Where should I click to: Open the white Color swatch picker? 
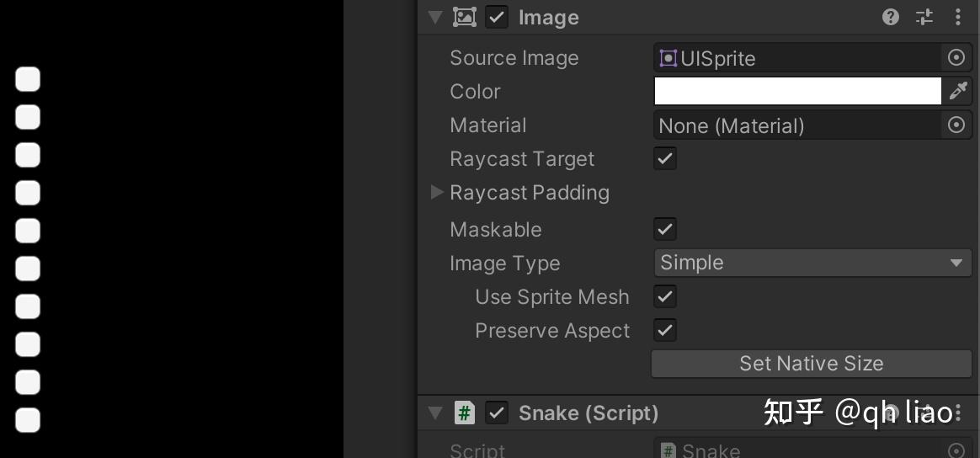pyautogui.click(x=797, y=91)
